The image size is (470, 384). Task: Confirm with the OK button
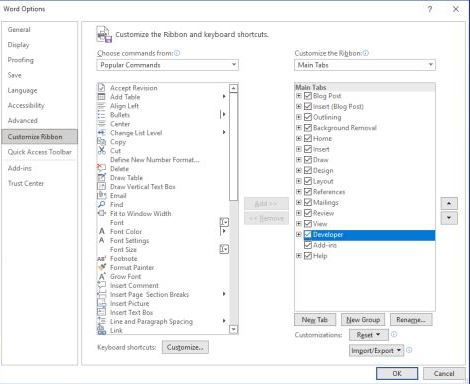point(397,374)
